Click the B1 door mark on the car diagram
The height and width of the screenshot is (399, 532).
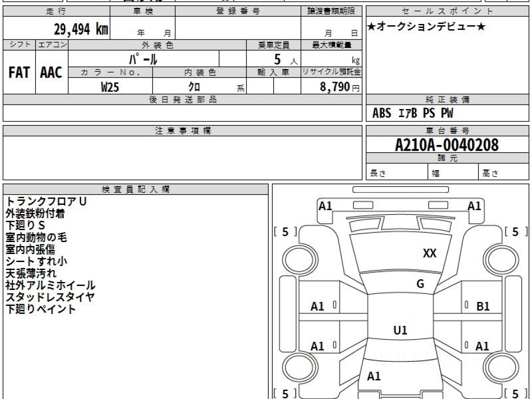coord(483,306)
